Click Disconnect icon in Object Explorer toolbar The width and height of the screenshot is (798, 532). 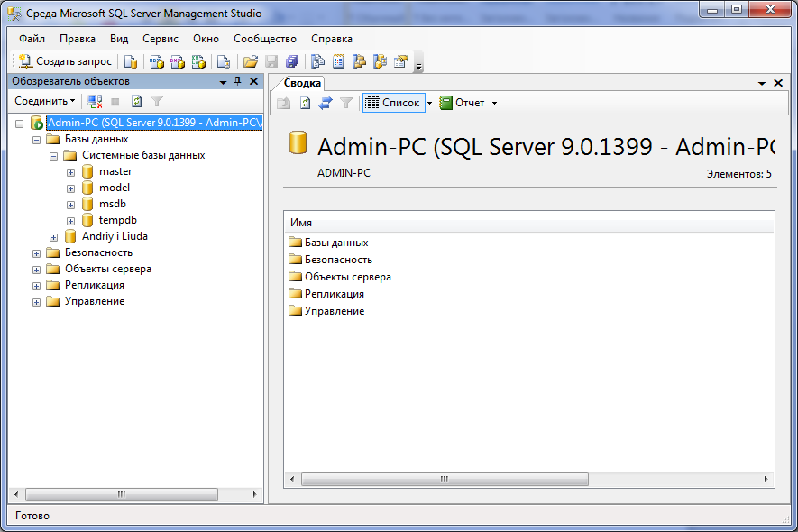(95, 101)
